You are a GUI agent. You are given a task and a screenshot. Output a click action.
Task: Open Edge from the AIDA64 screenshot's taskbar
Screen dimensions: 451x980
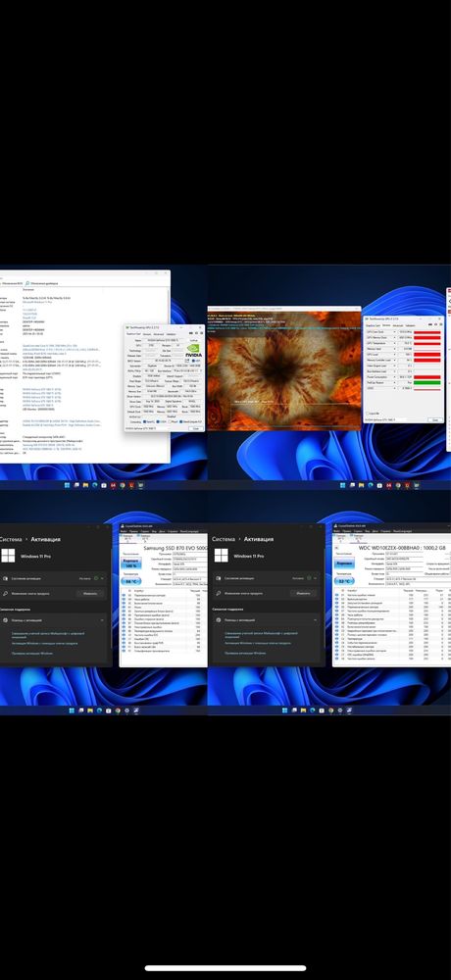(95, 485)
